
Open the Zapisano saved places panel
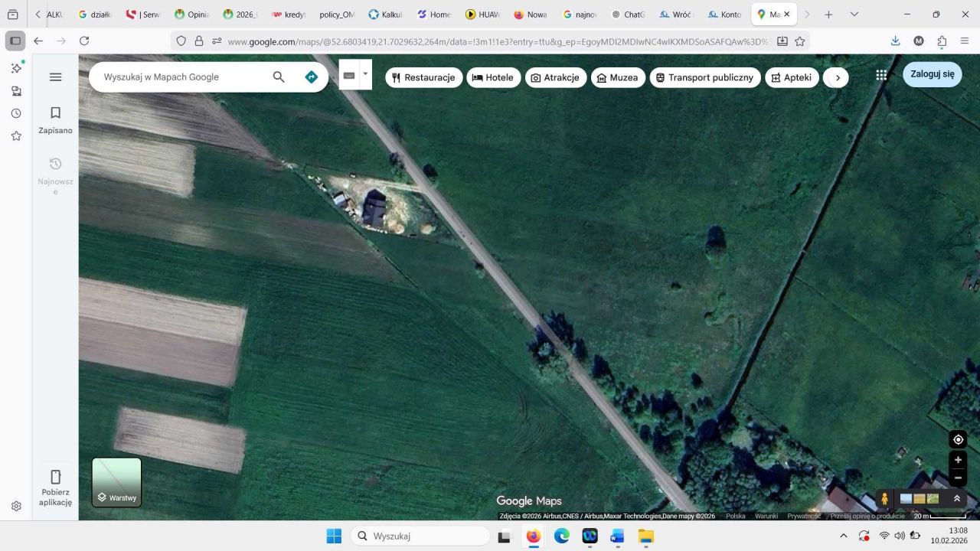(55, 120)
